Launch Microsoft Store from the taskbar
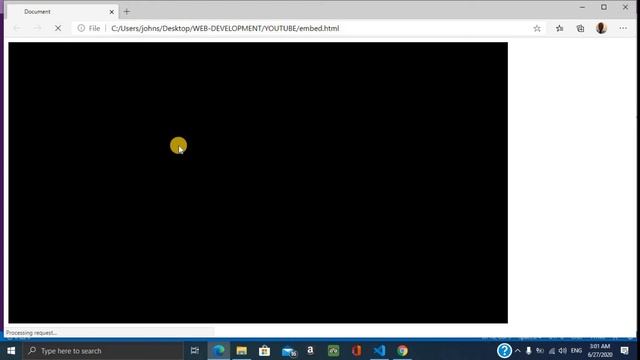Viewport: 640px width, 360px height. click(x=264, y=351)
